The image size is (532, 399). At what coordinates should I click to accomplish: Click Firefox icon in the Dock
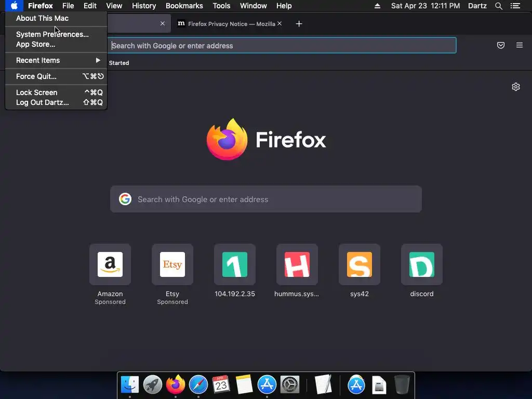coord(176,385)
